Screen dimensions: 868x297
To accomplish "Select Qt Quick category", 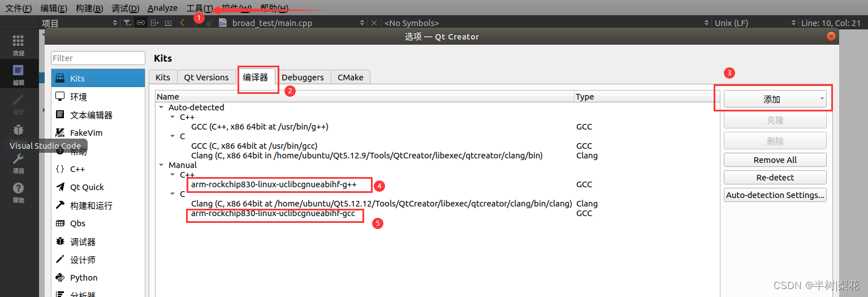I will point(98,187).
